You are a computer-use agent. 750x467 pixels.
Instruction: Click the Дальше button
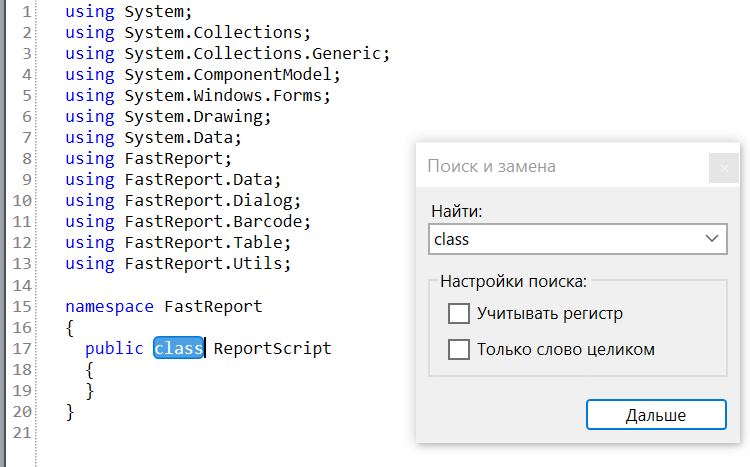(x=656, y=414)
